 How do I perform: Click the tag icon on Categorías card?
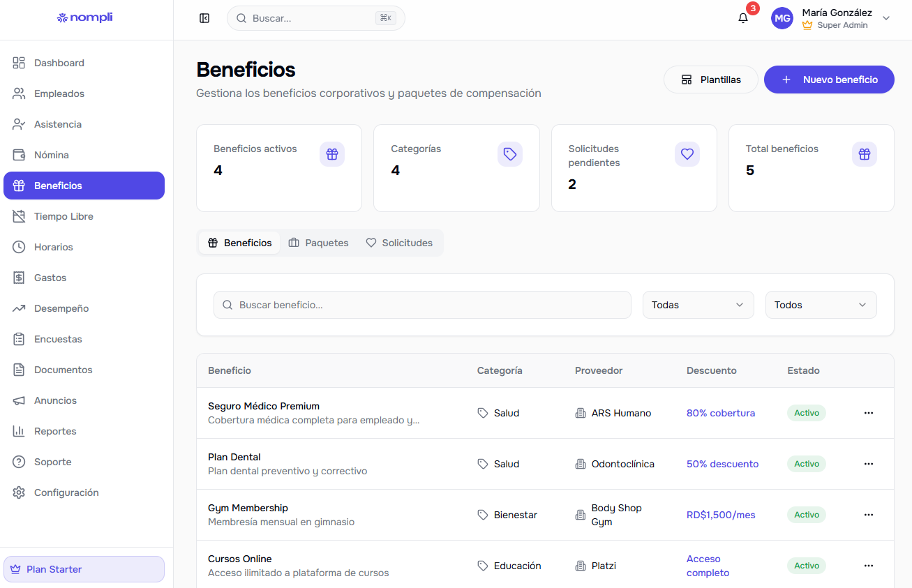tap(509, 154)
